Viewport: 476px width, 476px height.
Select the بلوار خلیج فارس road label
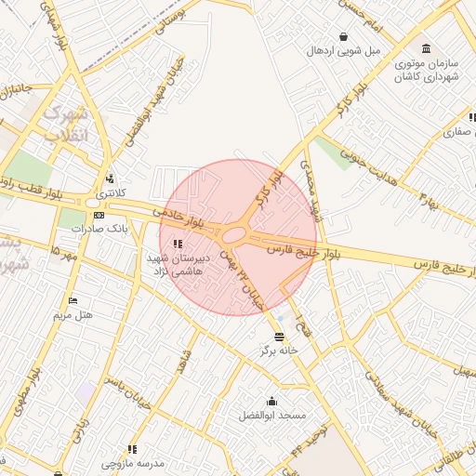[304, 252]
